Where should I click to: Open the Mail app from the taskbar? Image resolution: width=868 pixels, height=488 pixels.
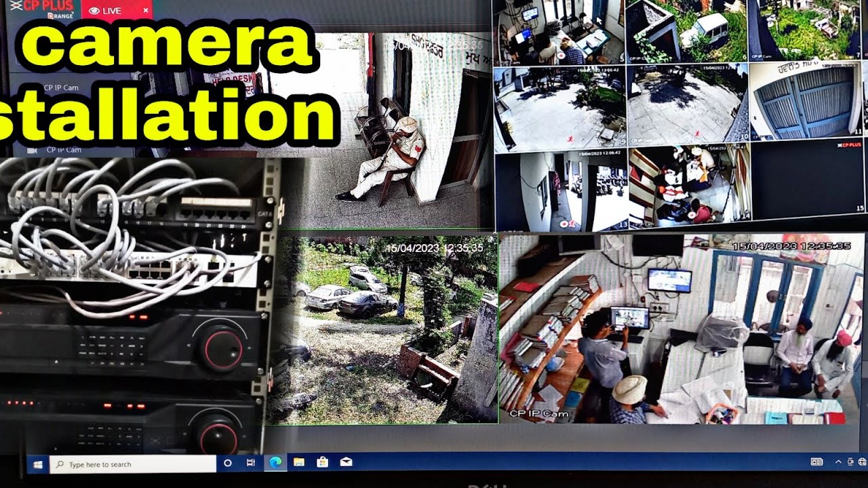point(346,463)
